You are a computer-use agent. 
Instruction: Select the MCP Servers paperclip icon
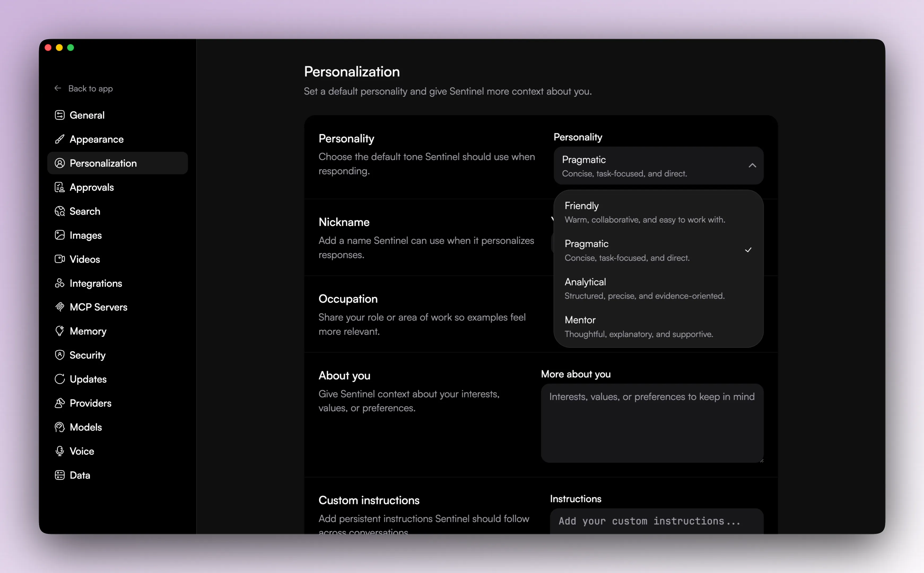[x=60, y=307]
